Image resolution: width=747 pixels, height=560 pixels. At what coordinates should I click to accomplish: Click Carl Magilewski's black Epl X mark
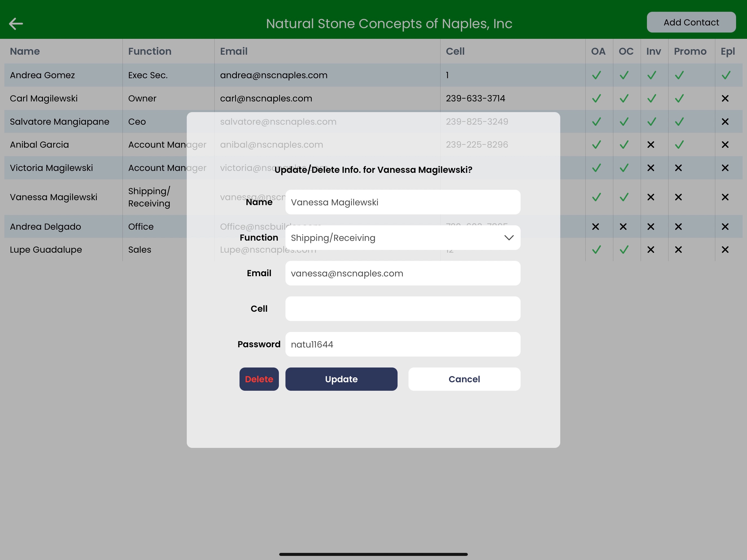725,98
